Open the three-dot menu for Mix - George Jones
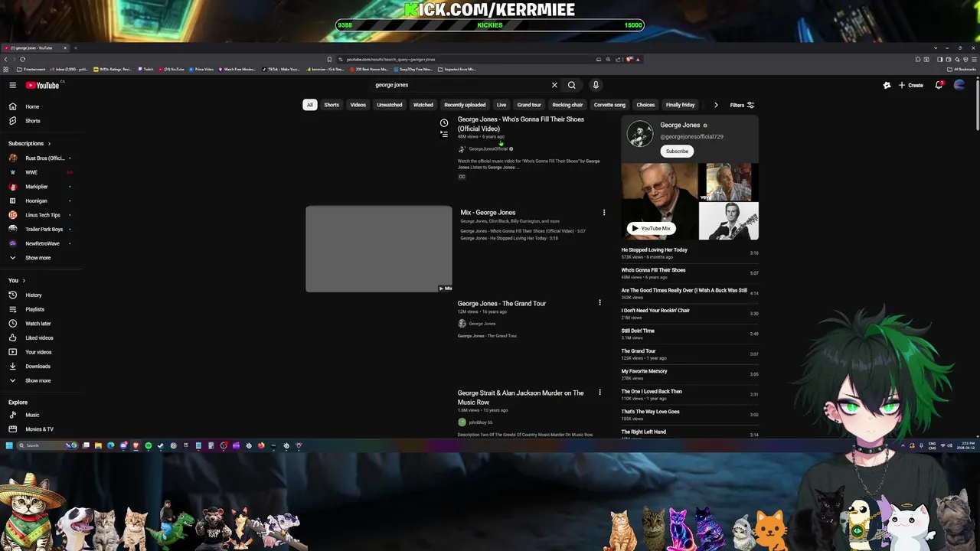Image resolution: width=980 pixels, height=551 pixels. pos(604,213)
